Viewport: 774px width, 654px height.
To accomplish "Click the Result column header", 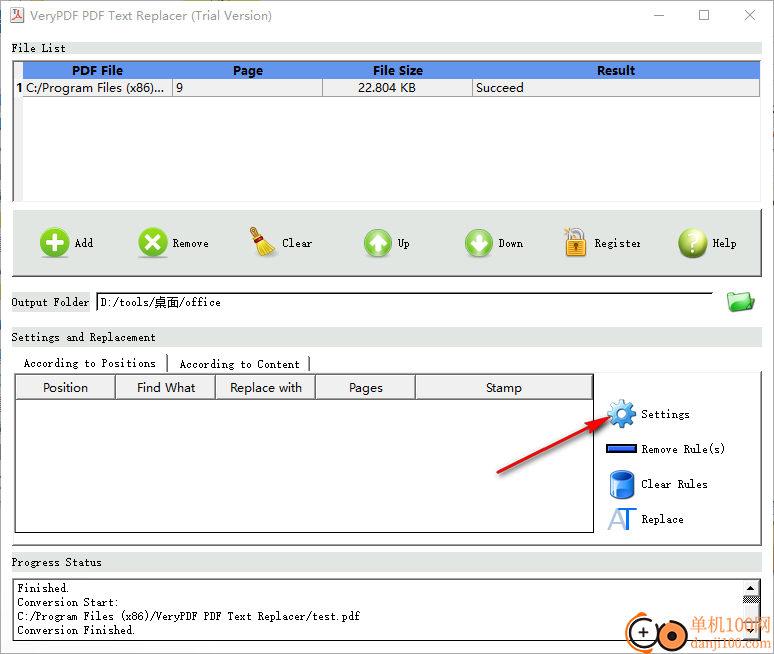I will point(616,71).
